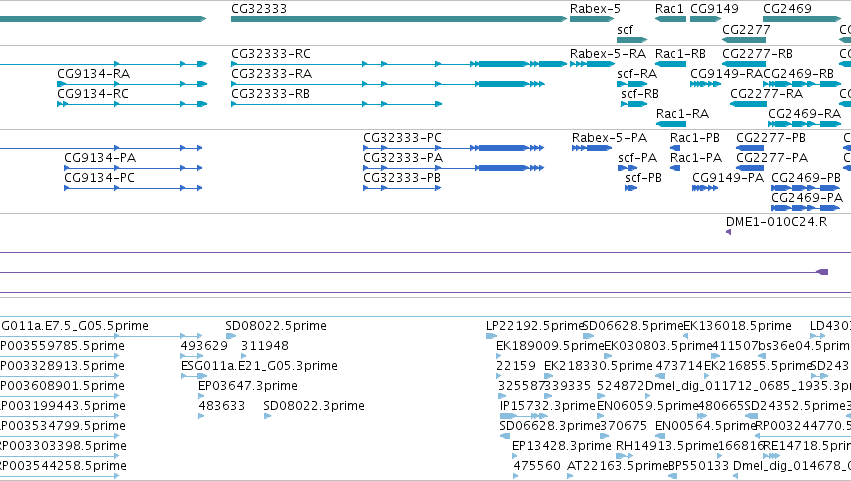Open the CG2277-RB transcript label
851x481 pixels.
pyautogui.click(x=757, y=54)
